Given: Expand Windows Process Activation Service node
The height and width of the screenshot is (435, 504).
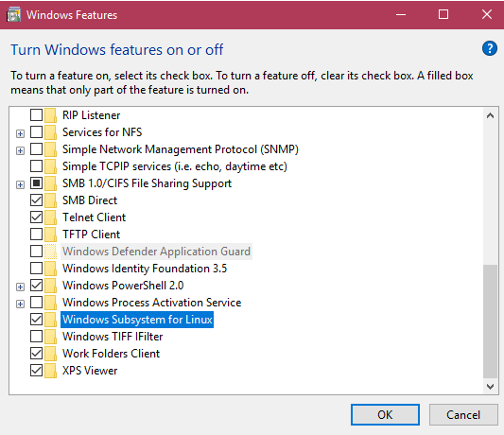Looking at the screenshot, I should tap(20, 304).
